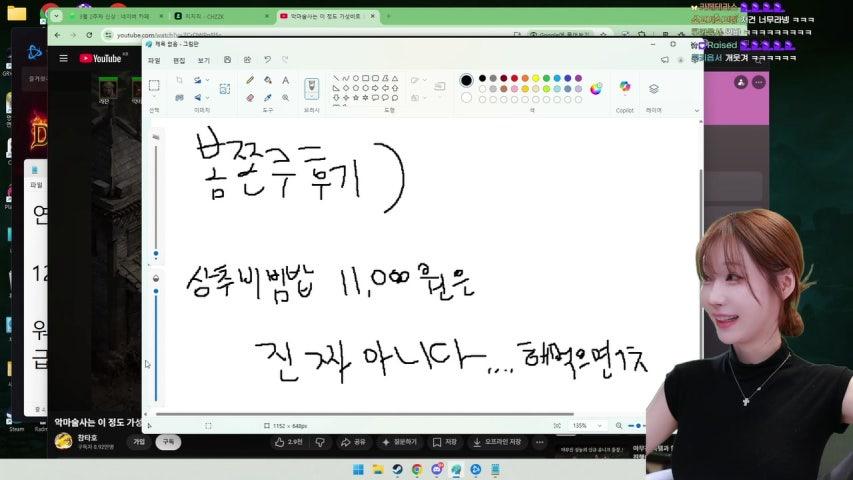Open Steam from the taskbar

pyautogui.click(x=397, y=470)
